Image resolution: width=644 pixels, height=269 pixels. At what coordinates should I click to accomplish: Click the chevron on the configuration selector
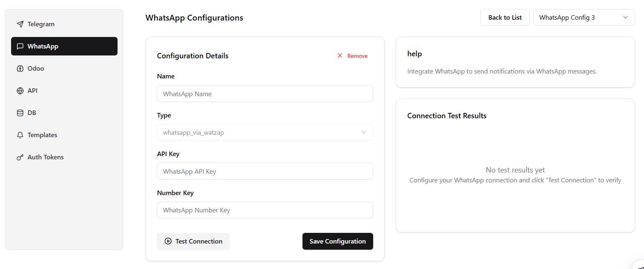pos(626,17)
